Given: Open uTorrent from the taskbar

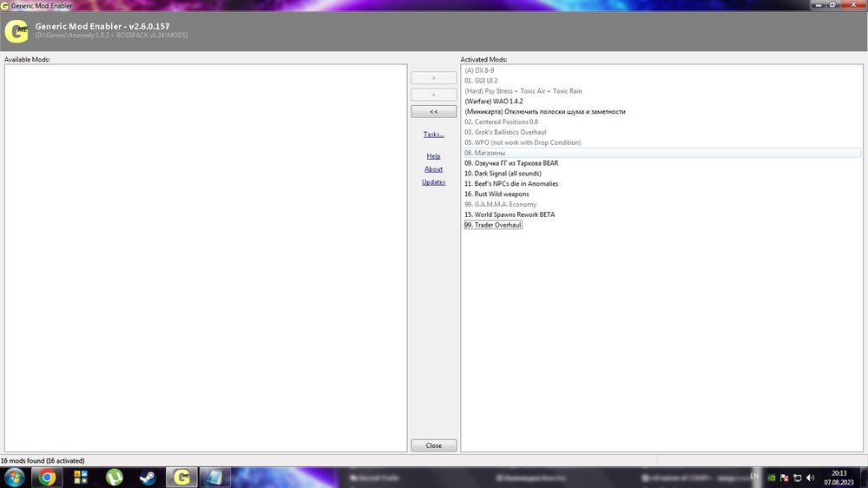Looking at the screenshot, I should (x=114, y=477).
